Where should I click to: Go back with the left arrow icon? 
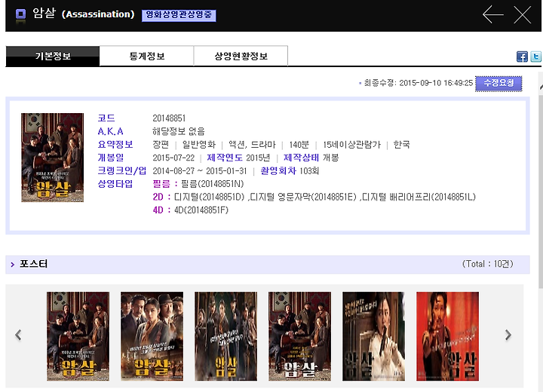[493, 14]
